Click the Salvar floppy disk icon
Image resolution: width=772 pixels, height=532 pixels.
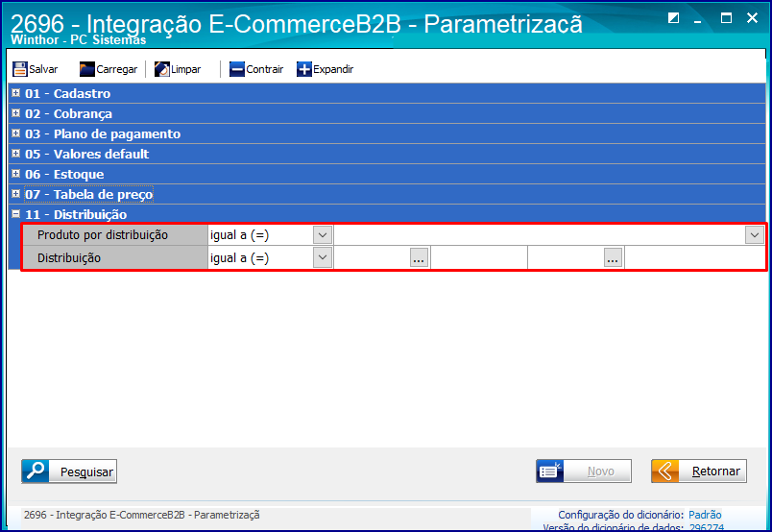(20, 69)
